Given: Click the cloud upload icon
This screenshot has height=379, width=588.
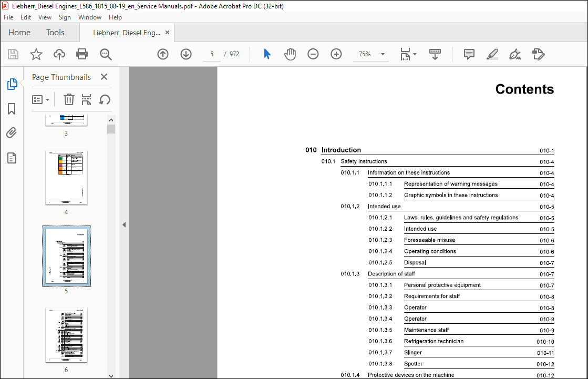Looking at the screenshot, I should [x=59, y=55].
